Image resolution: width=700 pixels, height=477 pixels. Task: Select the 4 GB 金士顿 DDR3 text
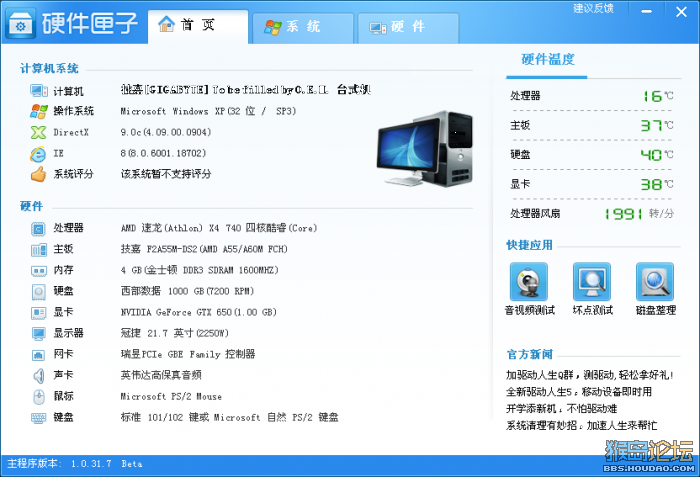point(200,270)
